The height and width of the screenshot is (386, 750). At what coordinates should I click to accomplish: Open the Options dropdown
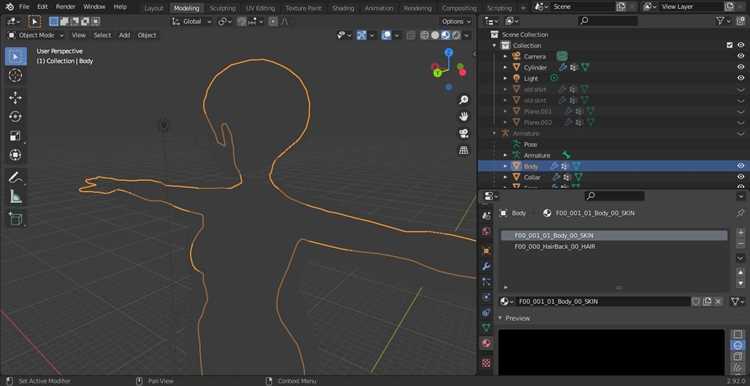coord(456,22)
